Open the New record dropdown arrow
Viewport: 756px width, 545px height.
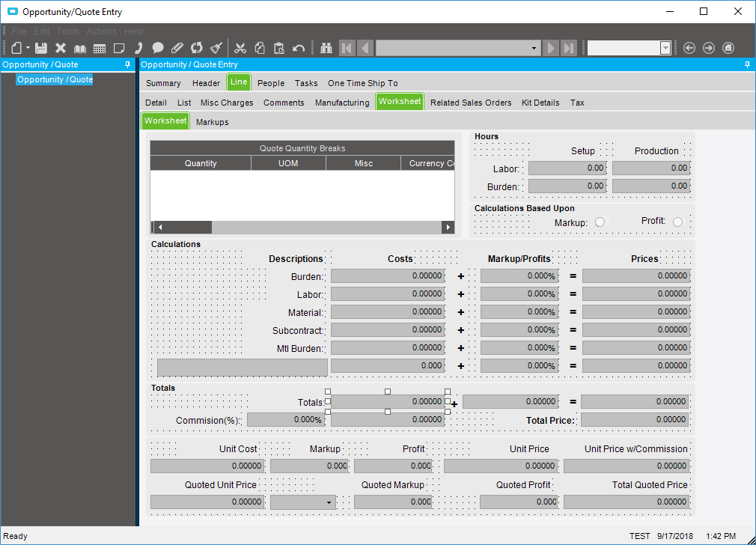pyautogui.click(x=28, y=48)
